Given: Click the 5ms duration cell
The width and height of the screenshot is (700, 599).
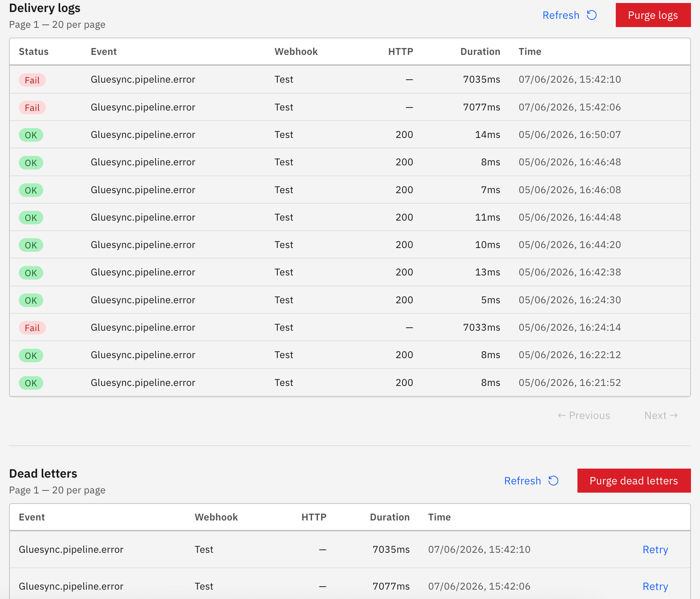Looking at the screenshot, I should [x=491, y=300].
